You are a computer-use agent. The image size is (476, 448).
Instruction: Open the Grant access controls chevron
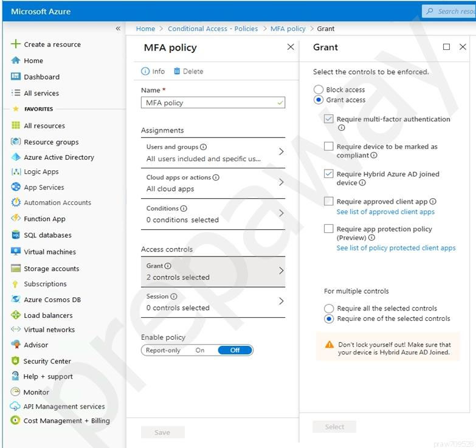click(281, 271)
